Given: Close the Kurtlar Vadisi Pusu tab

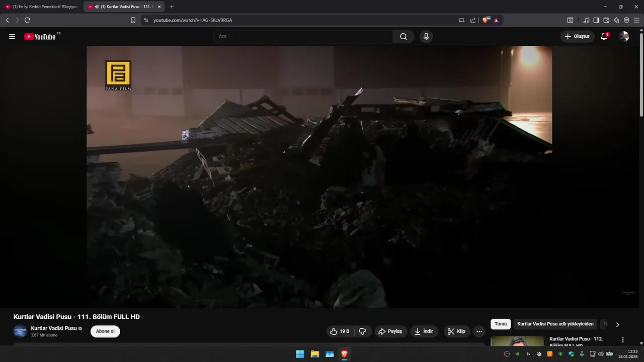Looking at the screenshot, I should coord(159,7).
